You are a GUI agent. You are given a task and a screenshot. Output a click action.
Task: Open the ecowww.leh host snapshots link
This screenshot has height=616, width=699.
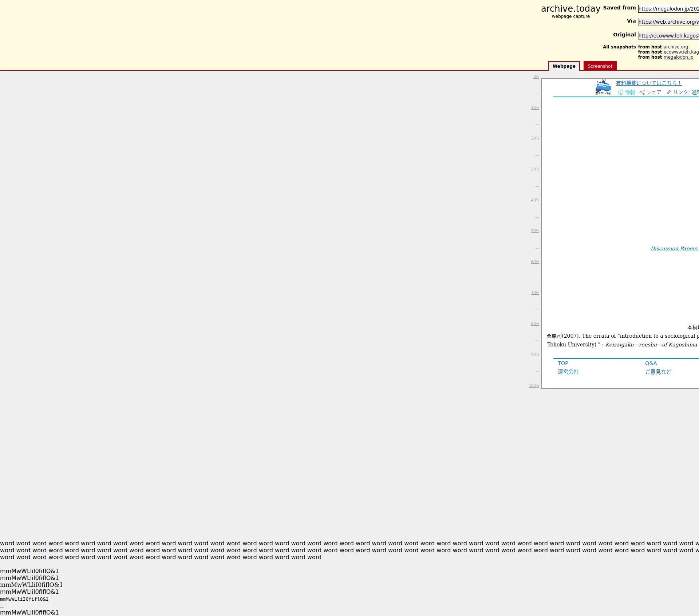click(x=681, y=52)
